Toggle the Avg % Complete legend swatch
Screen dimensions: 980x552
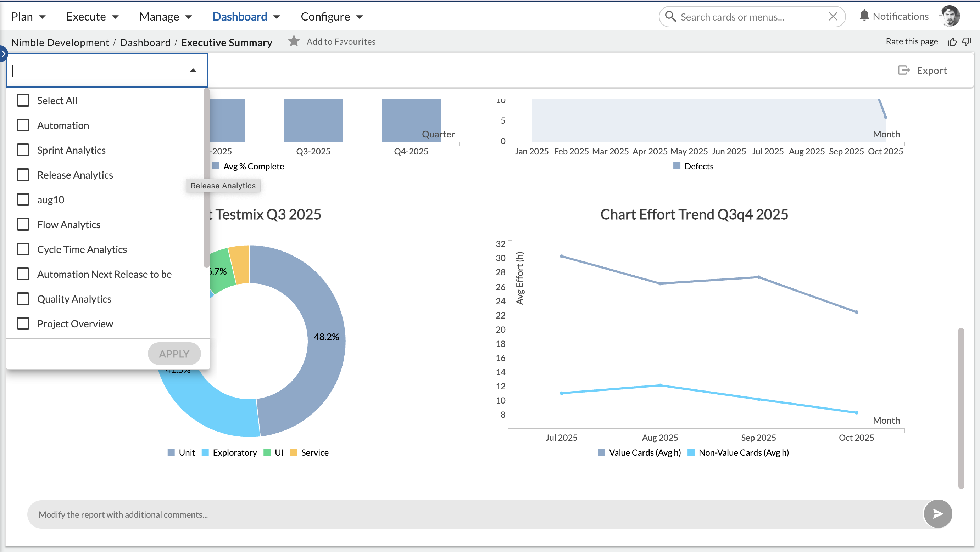[x=216, y=166]
